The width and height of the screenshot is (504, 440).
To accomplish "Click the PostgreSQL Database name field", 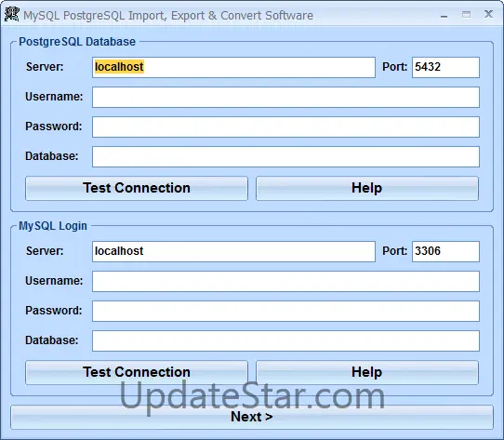I will click(285, 156).
